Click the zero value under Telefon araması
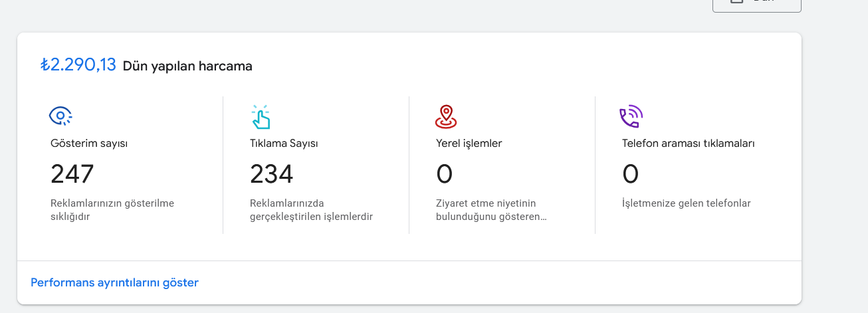 (x=631, y=174)
